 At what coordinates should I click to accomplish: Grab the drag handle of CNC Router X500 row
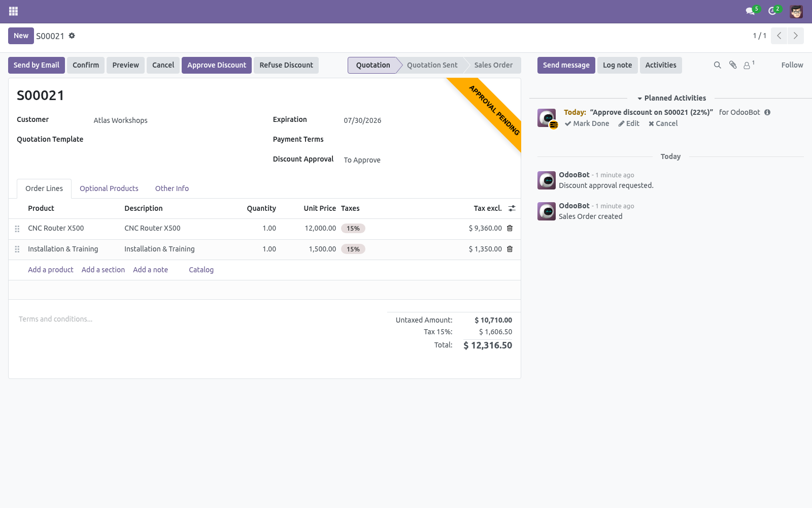(x=17, y=229)
